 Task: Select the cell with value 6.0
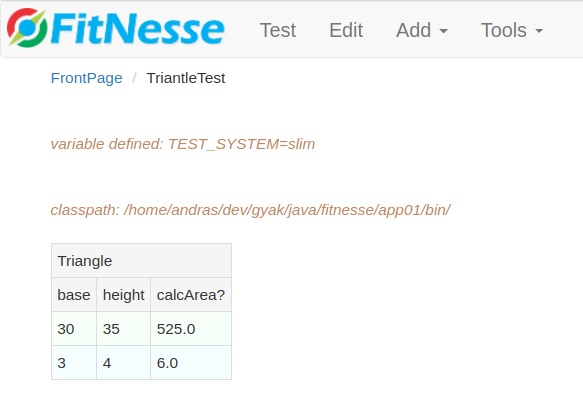point(191,362)
